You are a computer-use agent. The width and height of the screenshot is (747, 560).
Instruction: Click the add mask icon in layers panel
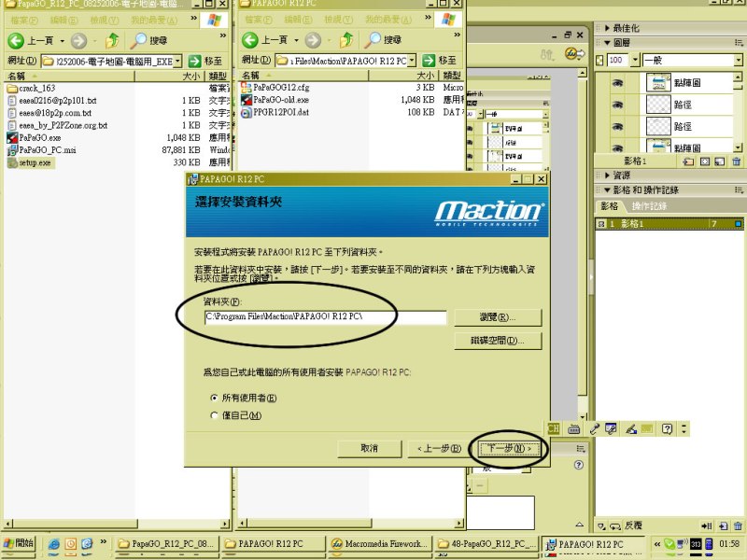coord(705,161)
